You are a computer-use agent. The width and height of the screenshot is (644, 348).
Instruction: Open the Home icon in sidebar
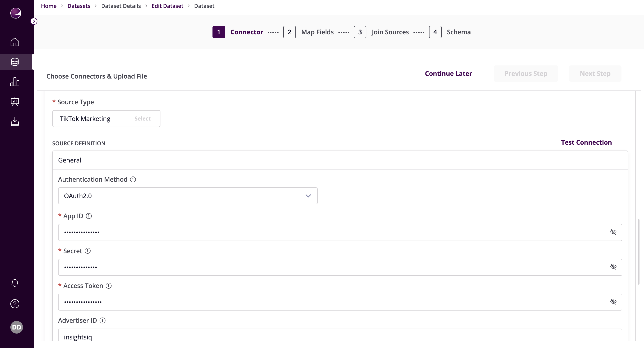[x=15, y=42]
